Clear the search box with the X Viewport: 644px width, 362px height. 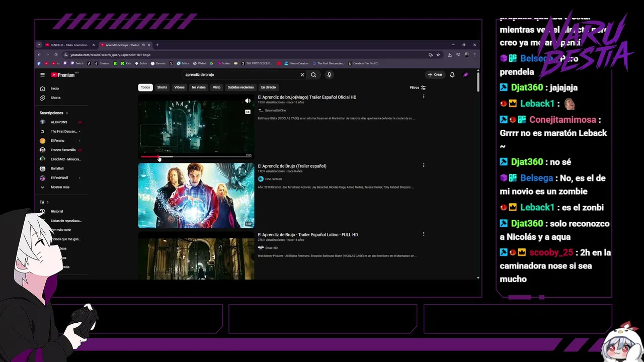pos(302,74)
